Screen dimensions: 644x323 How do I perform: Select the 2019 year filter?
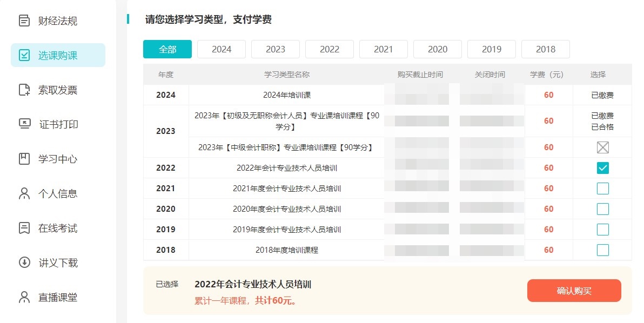(491, 49)
